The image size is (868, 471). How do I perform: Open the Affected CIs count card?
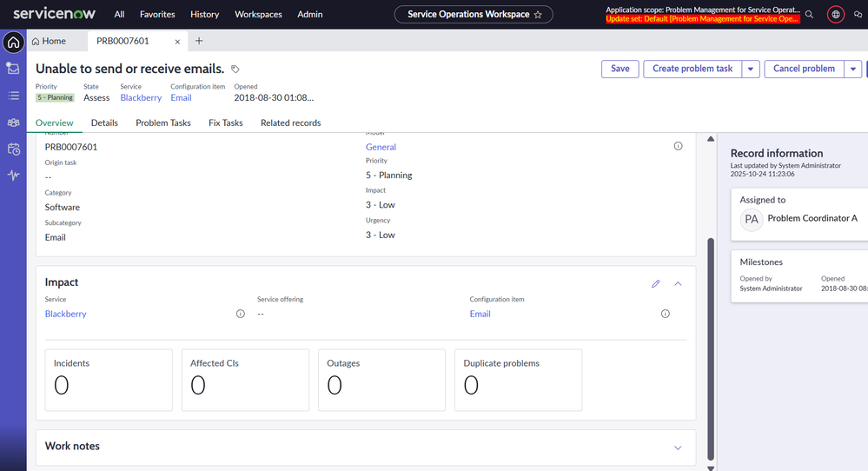pos(245,380)
